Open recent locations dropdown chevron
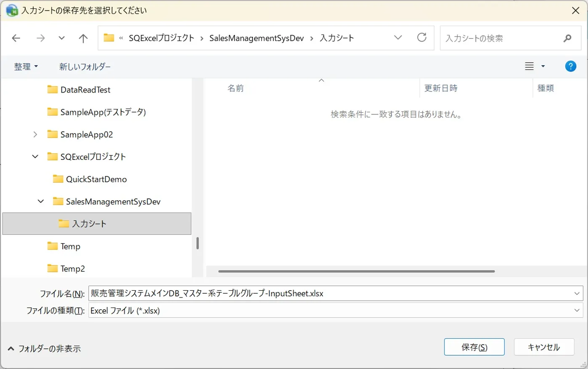The image size is (588, 369). coord(61,38)
